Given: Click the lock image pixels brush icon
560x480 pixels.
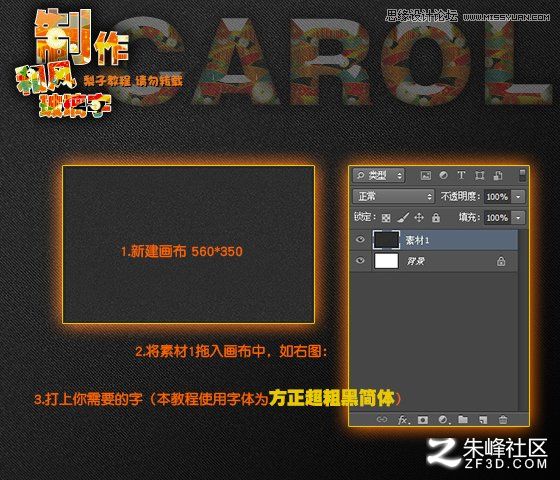Looking at the screenshot, I should click(x=403, y=218).
